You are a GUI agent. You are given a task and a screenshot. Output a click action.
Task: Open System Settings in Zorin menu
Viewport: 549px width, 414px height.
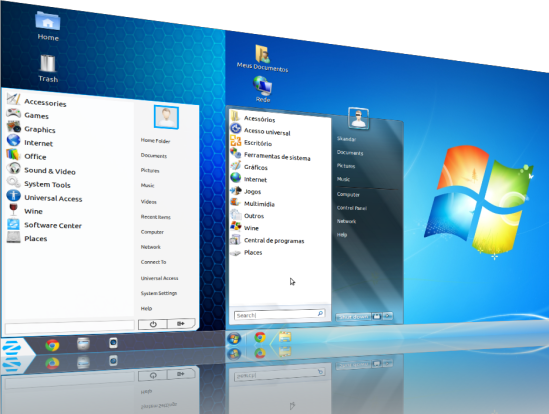tap(159, 293)
